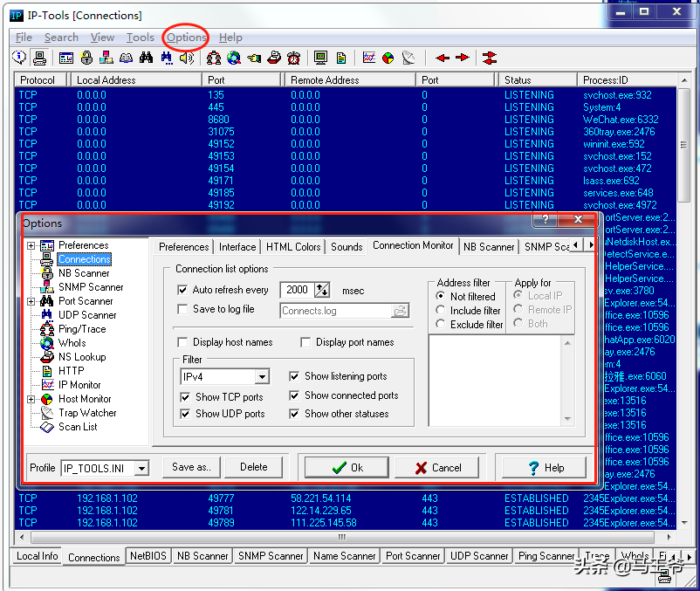Open the Options menu in the menu bar
Image resolution: width=700 pixels, height=591 pixels.
pos(185,38)
